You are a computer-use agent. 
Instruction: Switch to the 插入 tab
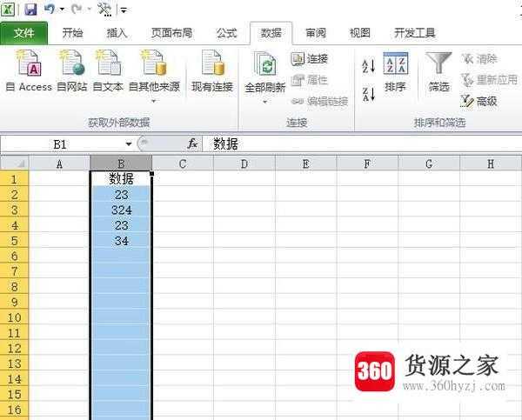click(117, 33)
